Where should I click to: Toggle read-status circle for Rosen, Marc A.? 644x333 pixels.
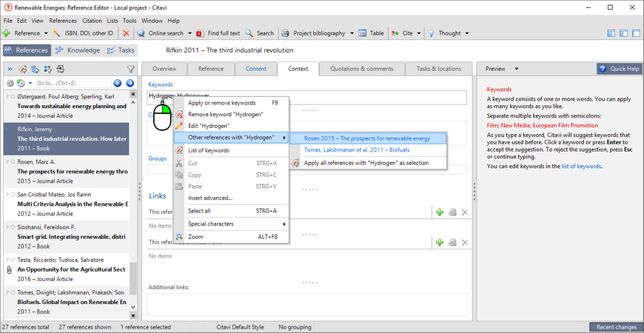pos(13,162)
